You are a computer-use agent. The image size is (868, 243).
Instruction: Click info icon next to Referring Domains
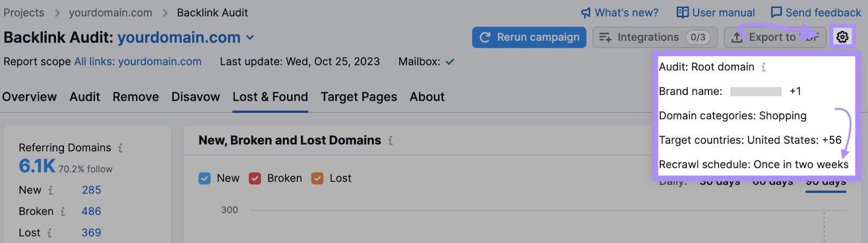click(x=120, y=148)
